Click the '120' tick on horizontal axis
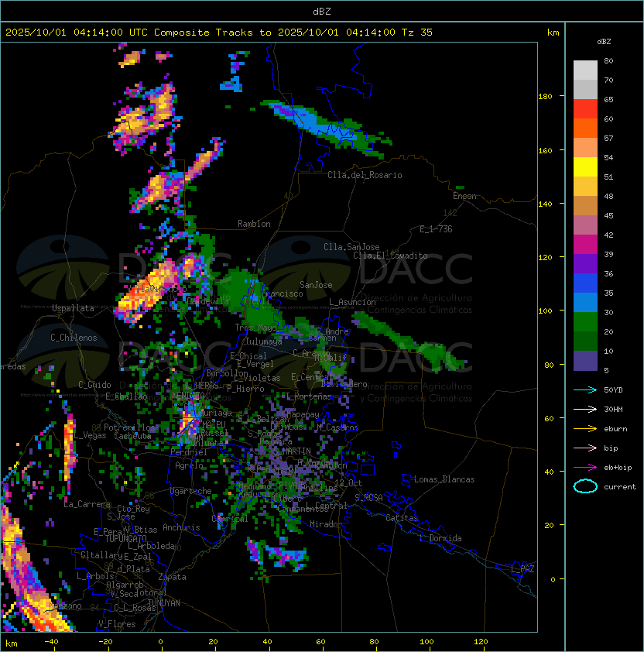644x652 pixels. coord(481,642)
